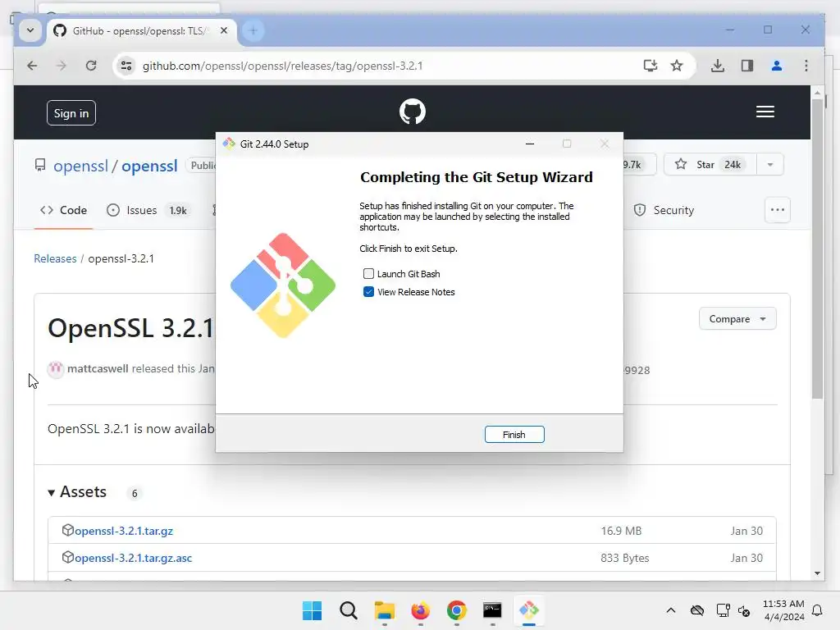This screenshot has width=840, height=630.
Task: Click the network tray icon
Action: point(724,610)
